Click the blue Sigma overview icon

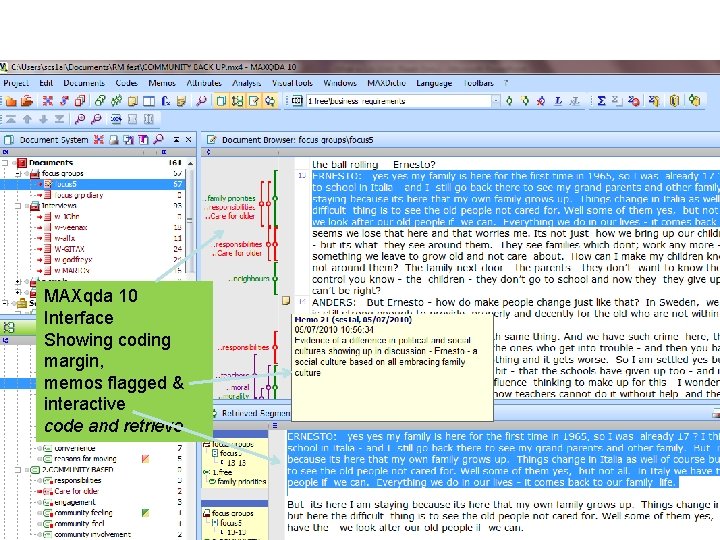coord(601,101)
